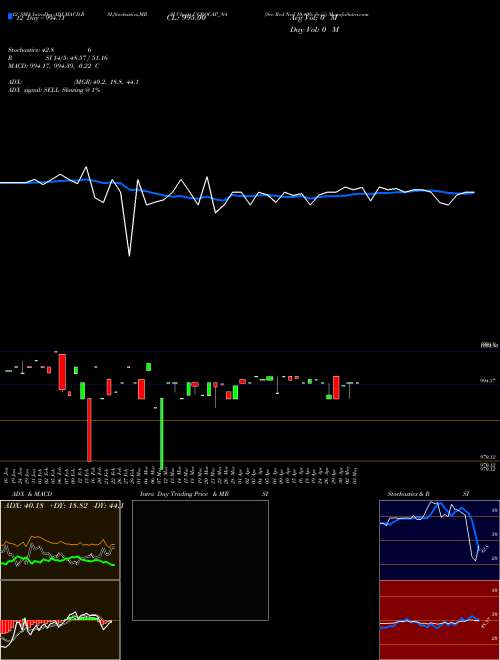
Task: Click the MACD histogram chart panel
Action: coord(60,620)
